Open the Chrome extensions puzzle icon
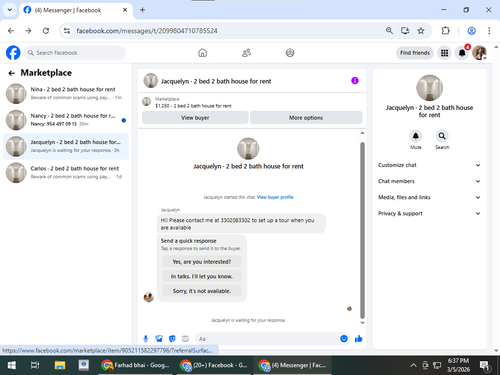The height and width of the screenshot is (375, 500). coord(445,31)
